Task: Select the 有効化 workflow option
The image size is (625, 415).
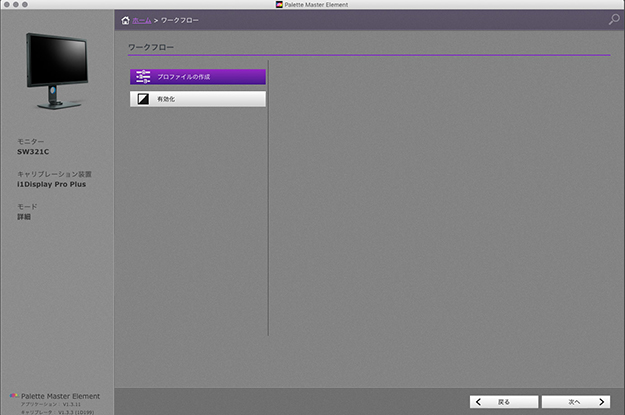Action: (x=198, y=99)
